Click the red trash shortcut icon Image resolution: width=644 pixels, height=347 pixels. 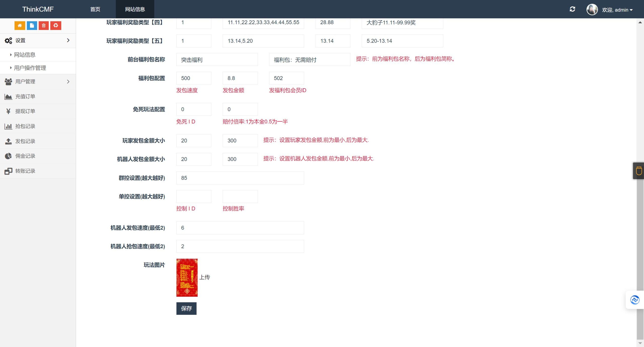pyautogui.click(x=44, y=25)
